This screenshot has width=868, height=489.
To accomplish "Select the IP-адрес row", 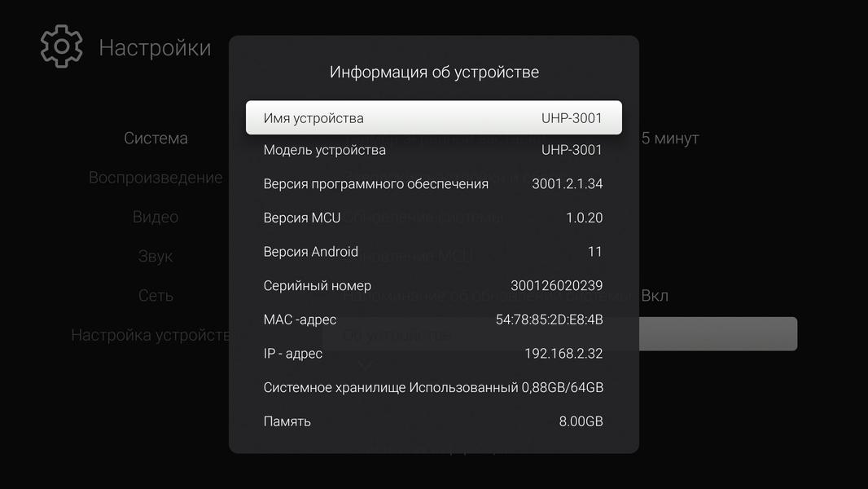I will (433, 354).
